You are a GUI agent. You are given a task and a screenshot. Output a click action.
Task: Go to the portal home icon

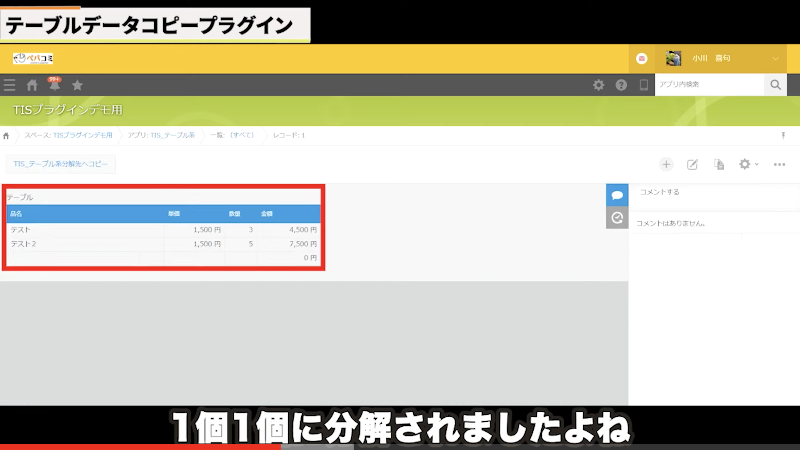[32, 86]
